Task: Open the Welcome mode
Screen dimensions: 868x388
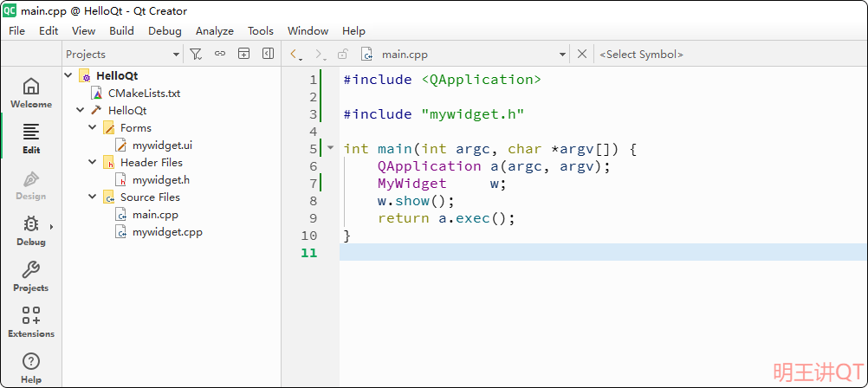Action: coord(30,93)
